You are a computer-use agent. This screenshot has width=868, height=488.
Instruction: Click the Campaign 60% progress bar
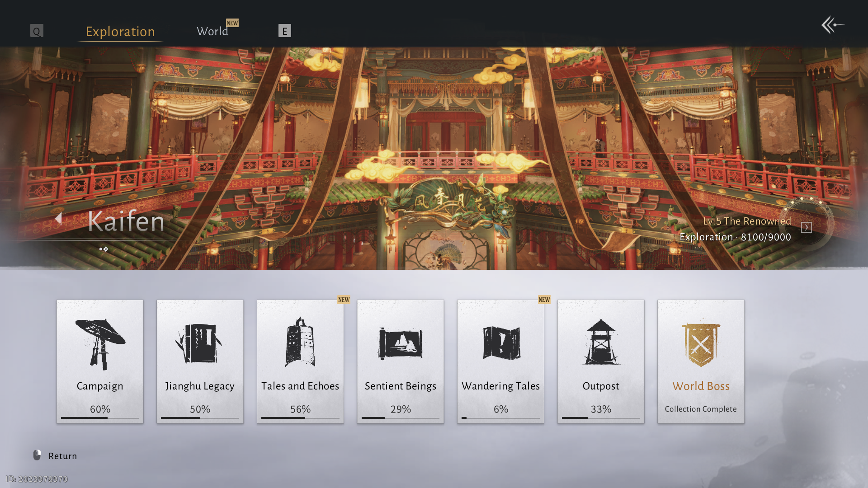pyautogui.click(x=100, y=418)
